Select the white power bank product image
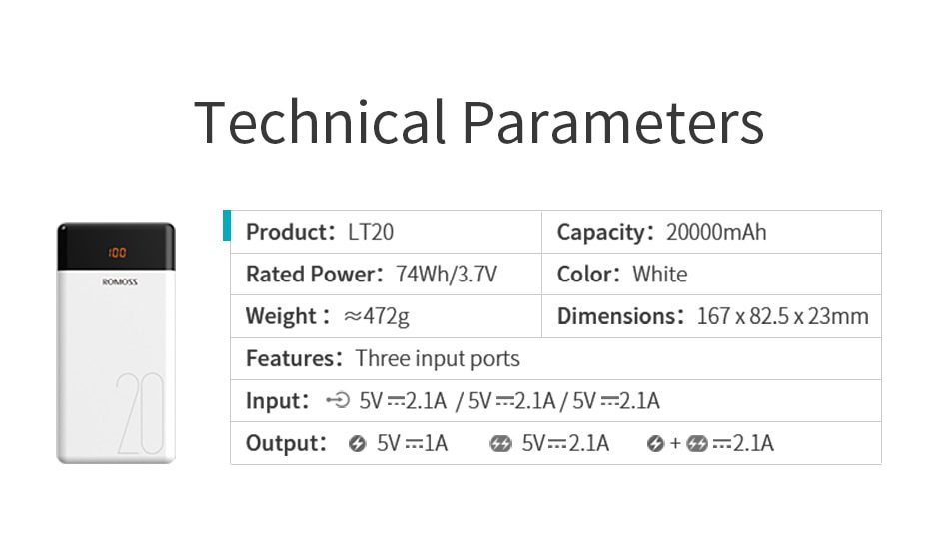Viewport: 929px width, 560px height. coord(116,342)
